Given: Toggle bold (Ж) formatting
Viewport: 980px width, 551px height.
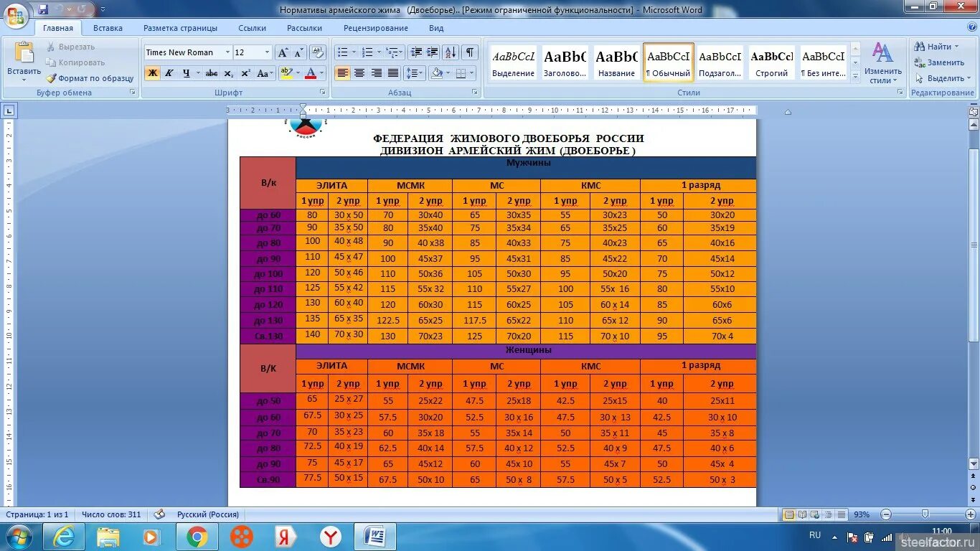Looking at the screenshot, I should 152,73.
